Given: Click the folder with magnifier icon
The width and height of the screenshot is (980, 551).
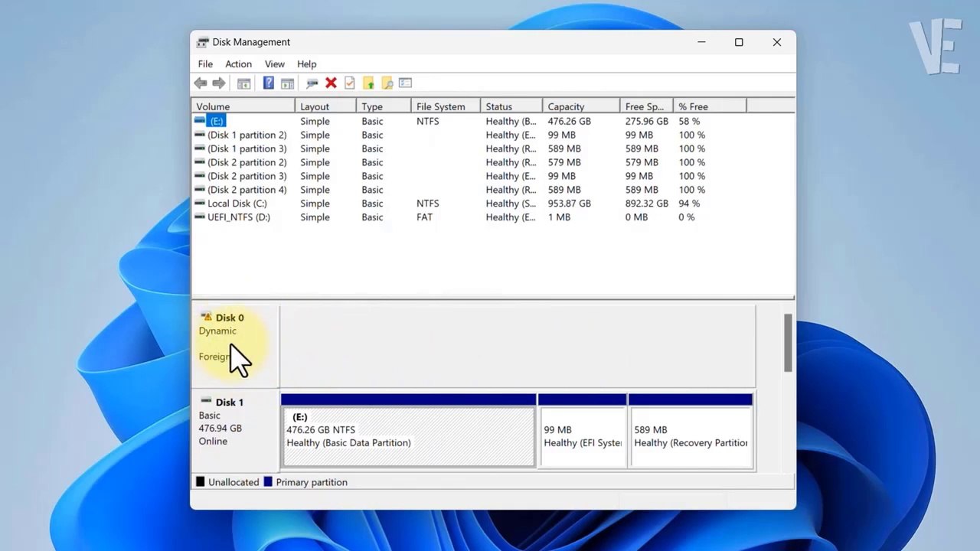Looking at the screenshot, I should click(x=387, y=83).
